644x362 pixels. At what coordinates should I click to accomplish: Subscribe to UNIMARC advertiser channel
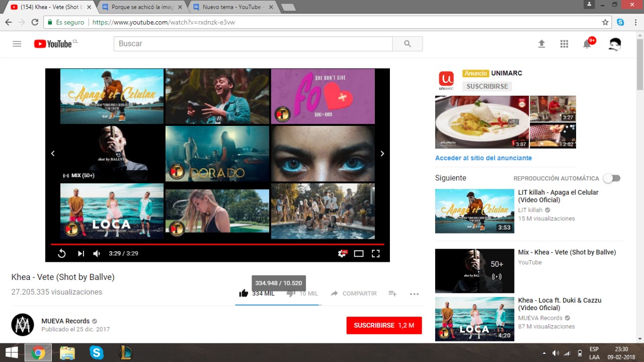click(487, 86)
